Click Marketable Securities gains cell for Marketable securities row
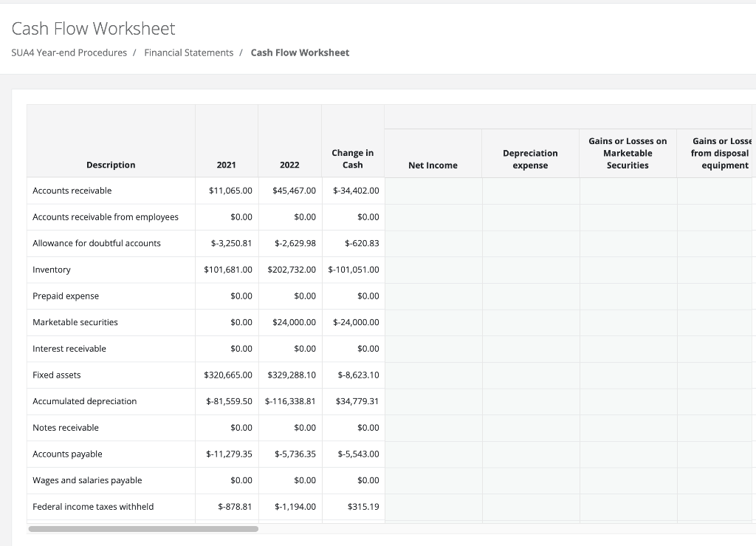756x546 pixels. click(x=628, y=322)
